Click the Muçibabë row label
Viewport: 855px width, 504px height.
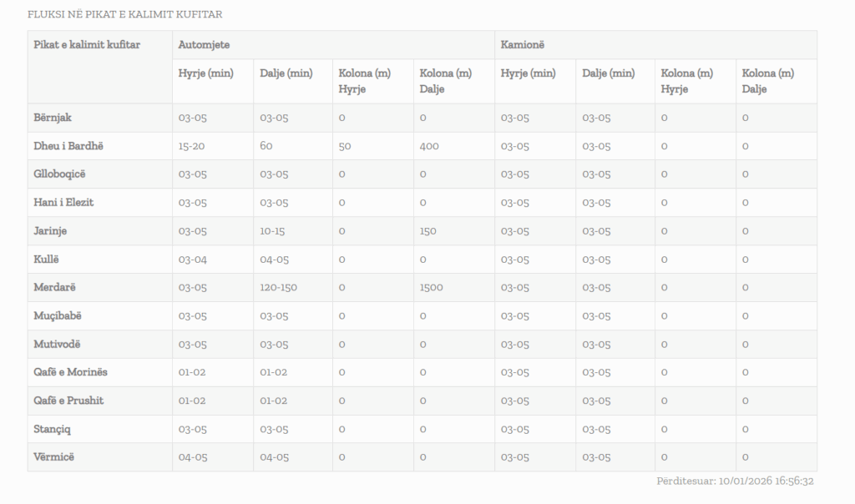[58, 316]
